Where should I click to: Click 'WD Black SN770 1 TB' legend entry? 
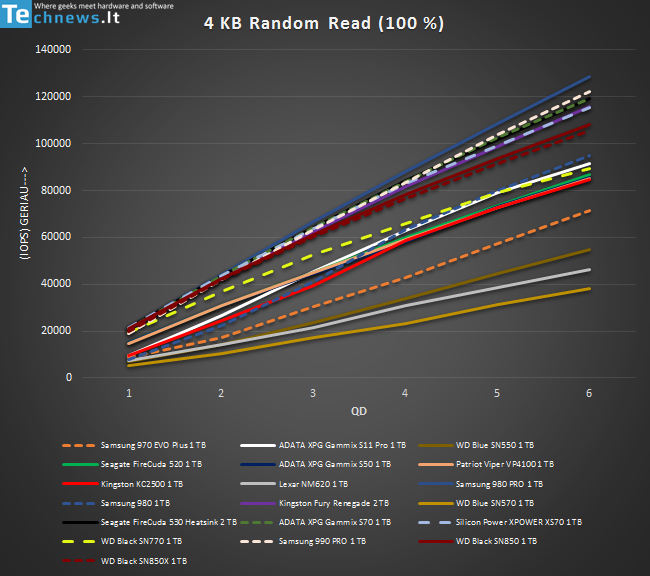point(122,541)
